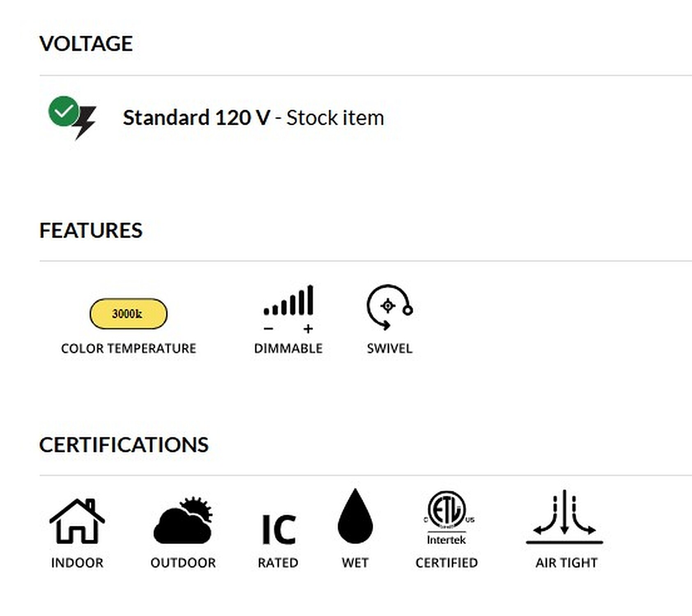Select the Outdoor cloud and sun icon

tap(183, 520)
